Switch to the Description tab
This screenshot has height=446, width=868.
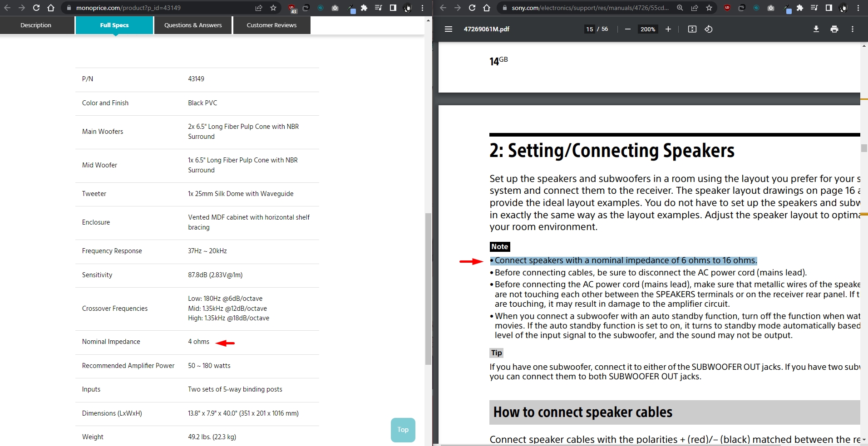point(36,25)
